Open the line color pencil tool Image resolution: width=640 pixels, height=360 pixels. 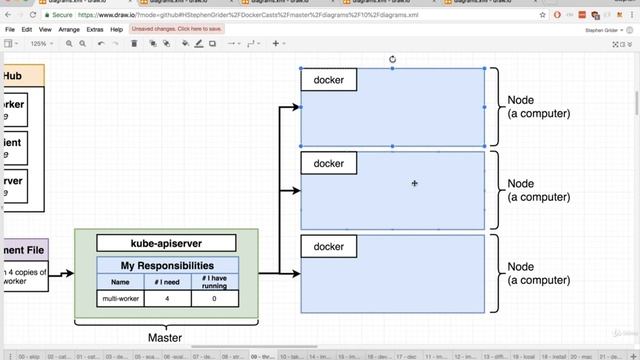(199, 43)
